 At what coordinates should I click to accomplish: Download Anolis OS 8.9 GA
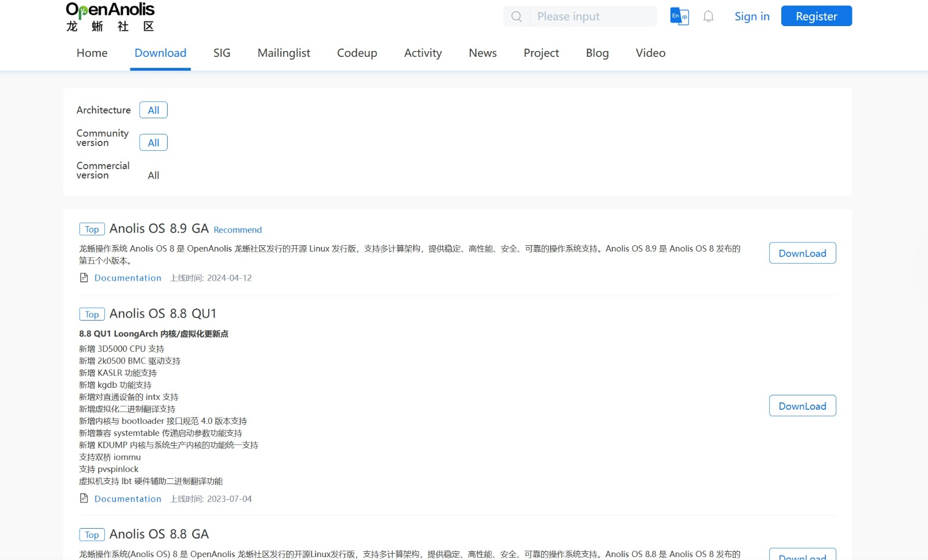coord(802,253)
